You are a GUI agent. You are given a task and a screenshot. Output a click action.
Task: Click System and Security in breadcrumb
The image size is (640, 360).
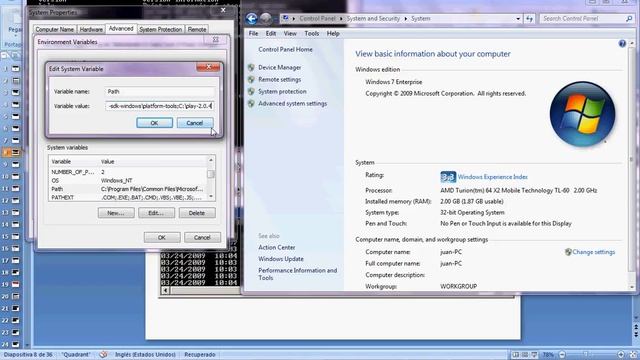pos(373,18)
